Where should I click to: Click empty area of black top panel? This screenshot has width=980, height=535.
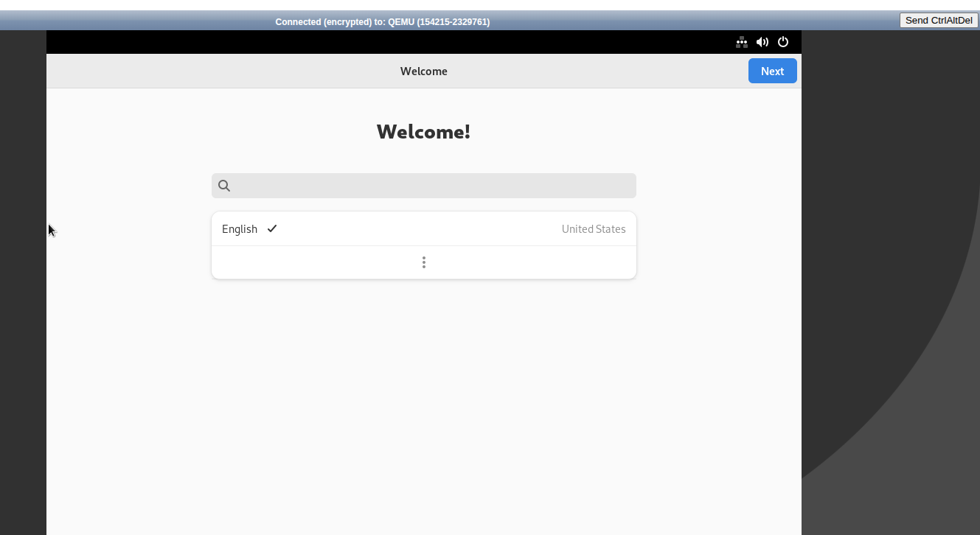[x=369, y=42]
